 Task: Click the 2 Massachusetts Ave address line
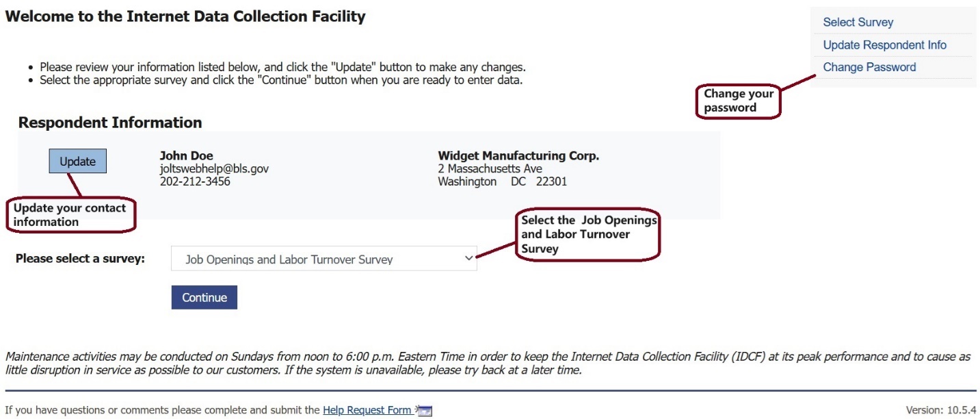(x=490, y=169)
